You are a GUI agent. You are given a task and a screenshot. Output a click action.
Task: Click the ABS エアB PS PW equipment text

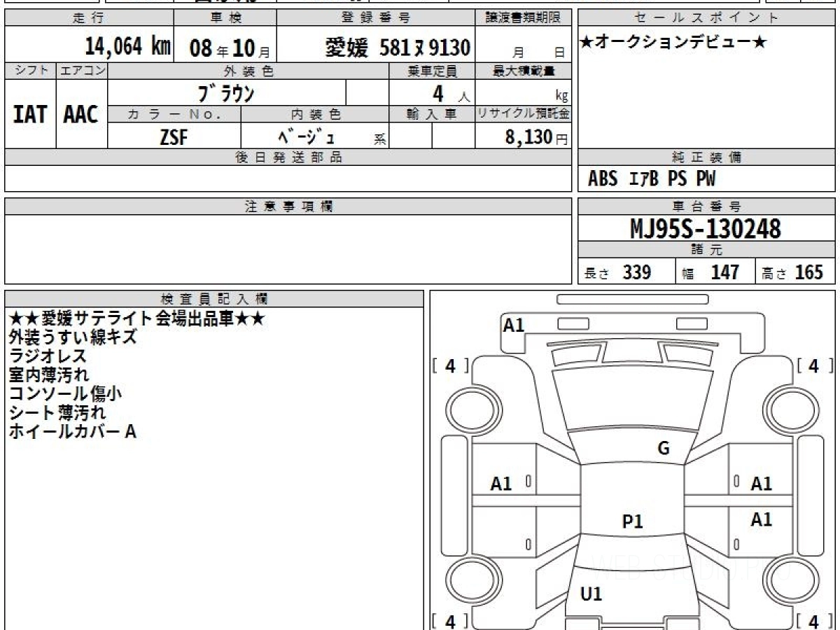(x=652, y=179)
